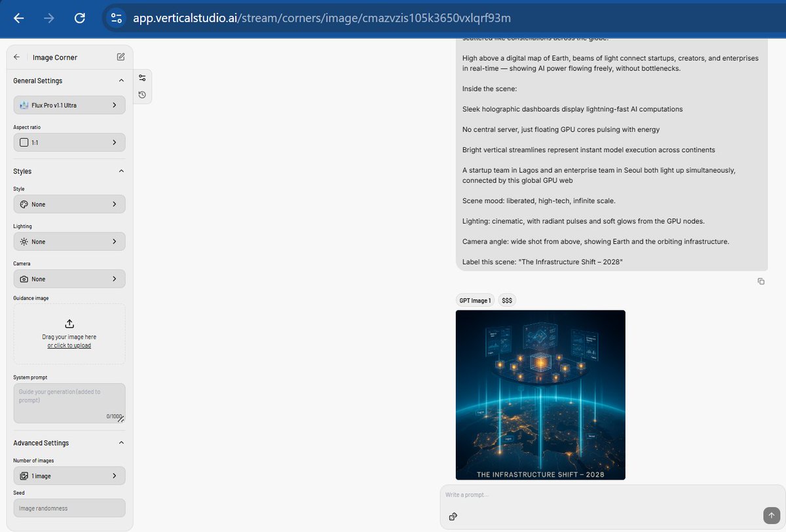Image resolution: width=786 pixels, height=532 pixels.
Task: Open the 1:1 aspect ratio selector
Action: pyautogui.click(x=69, y=142)
